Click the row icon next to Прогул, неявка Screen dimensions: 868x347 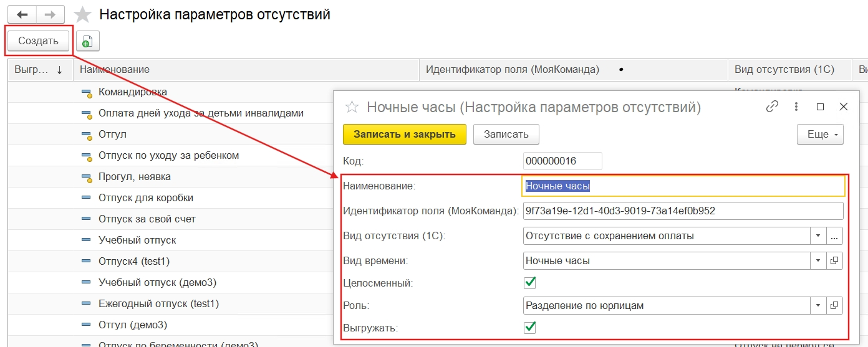(x=86, y=177)
